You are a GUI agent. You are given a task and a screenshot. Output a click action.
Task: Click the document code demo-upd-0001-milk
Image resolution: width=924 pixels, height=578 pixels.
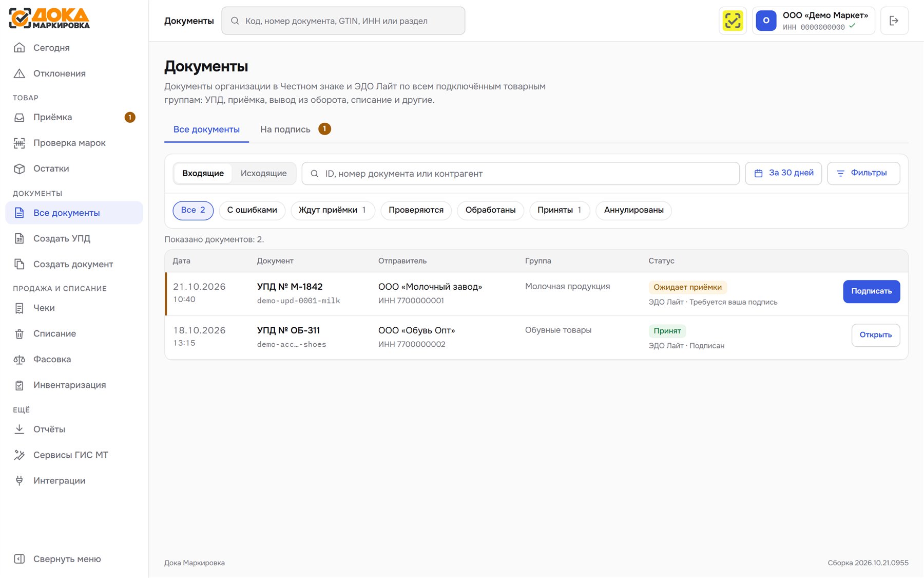(x=298, y=301)
